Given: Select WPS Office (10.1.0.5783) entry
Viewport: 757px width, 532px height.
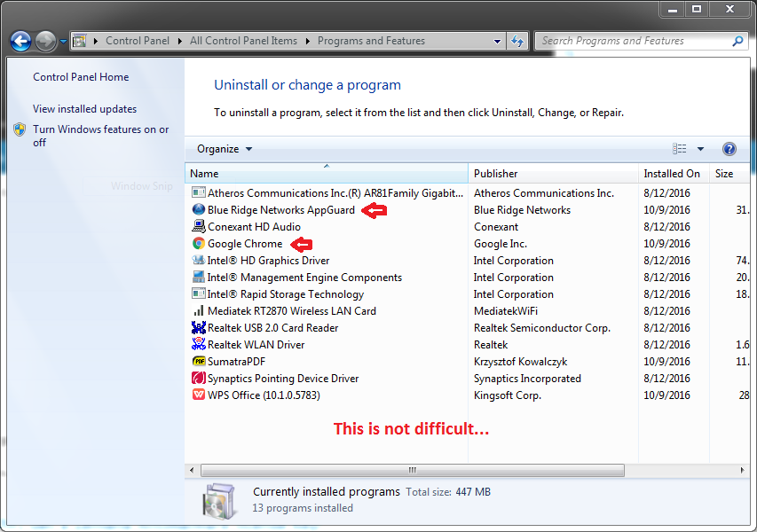Looking at the screenshot, I should click(264, 395).
